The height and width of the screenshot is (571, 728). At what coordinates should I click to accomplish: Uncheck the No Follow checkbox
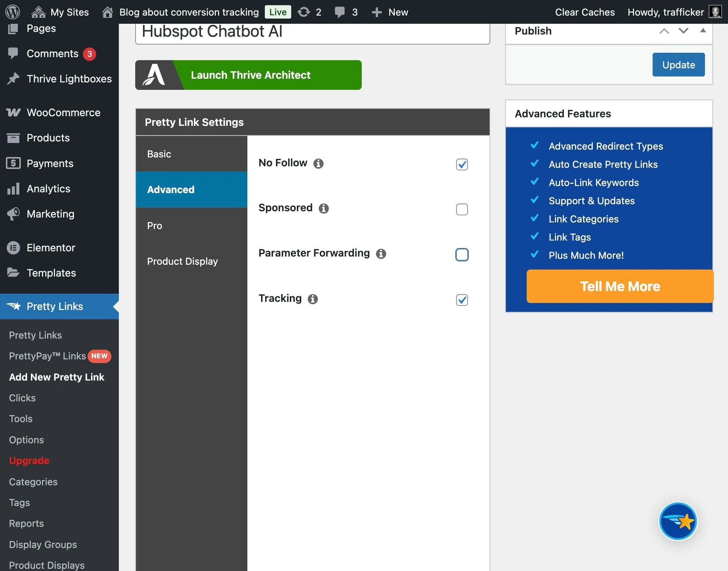tap(462, 164)
